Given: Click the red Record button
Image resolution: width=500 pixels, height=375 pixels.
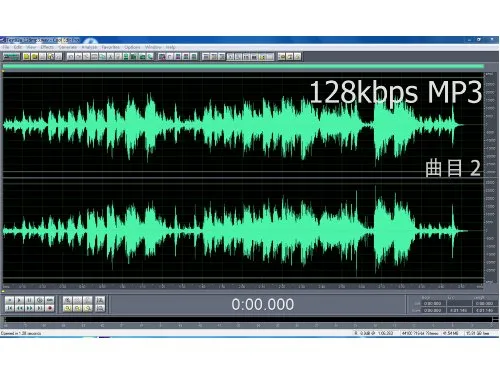Looking at the screenshot, I should [50, 308].
